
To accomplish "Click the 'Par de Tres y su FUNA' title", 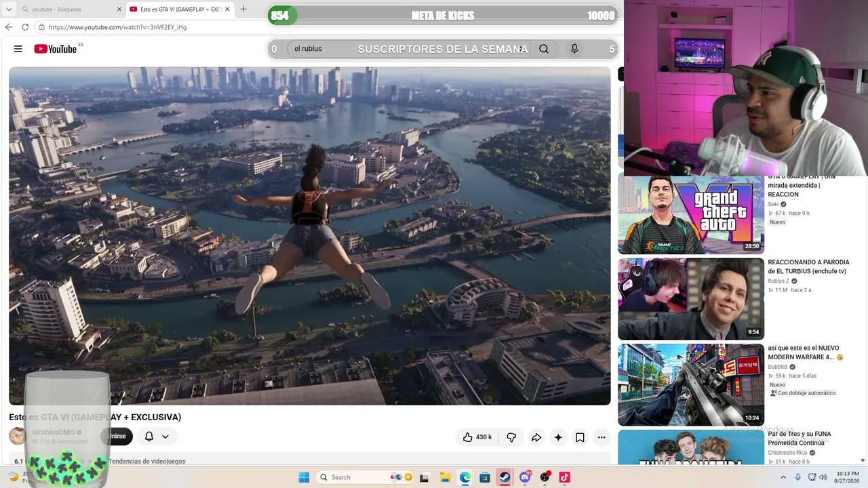I will 800,438.
